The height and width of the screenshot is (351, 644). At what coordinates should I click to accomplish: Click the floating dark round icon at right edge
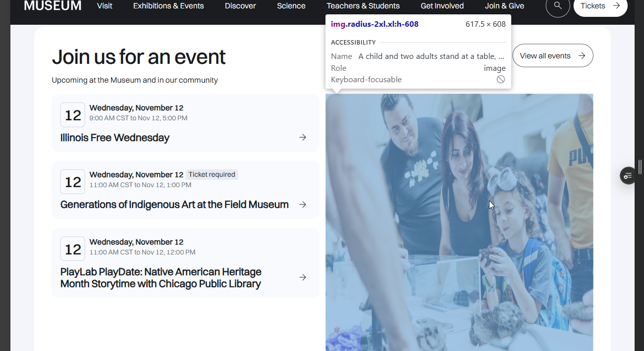628,176
